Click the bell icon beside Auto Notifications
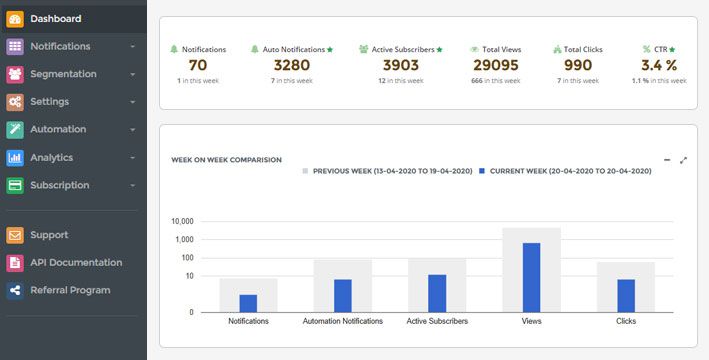709x360 pixels. [255, 49]
